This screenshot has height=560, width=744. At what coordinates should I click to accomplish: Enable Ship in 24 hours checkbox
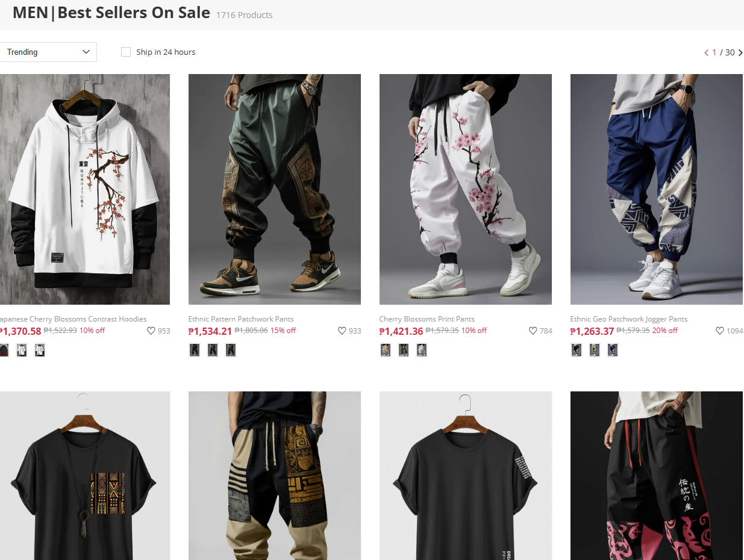pyautogui.click(x=126, y=52)
